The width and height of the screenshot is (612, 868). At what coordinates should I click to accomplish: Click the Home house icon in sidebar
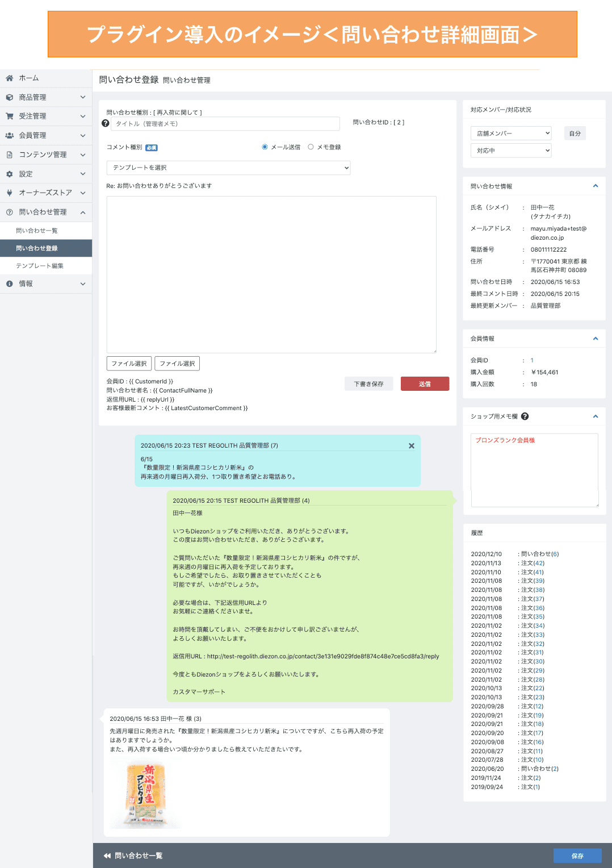pos(10,78)
